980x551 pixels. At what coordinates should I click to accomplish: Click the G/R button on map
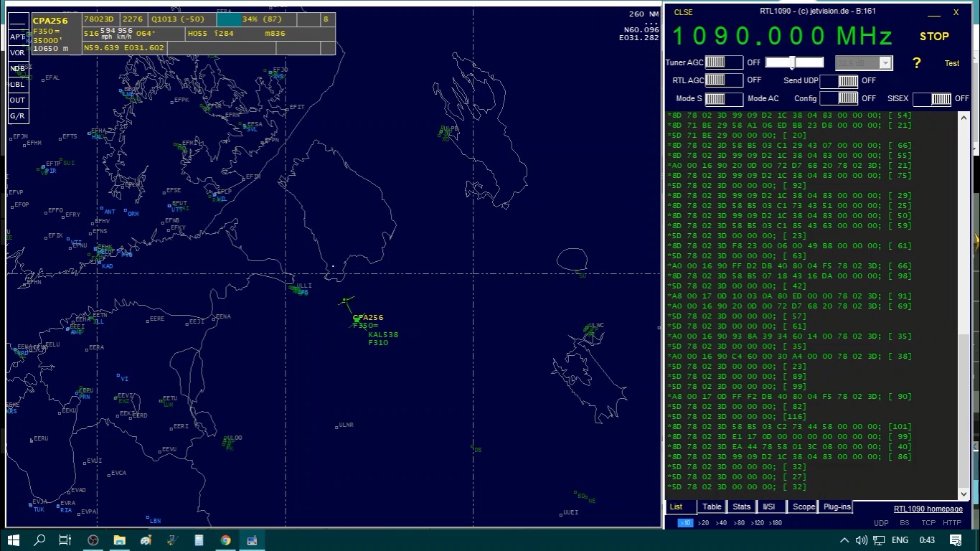(17, 116)
